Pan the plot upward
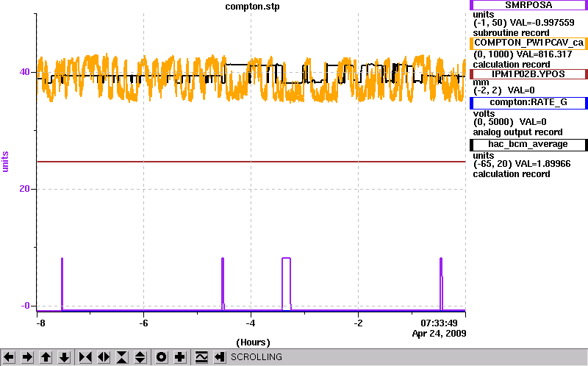 46,357
